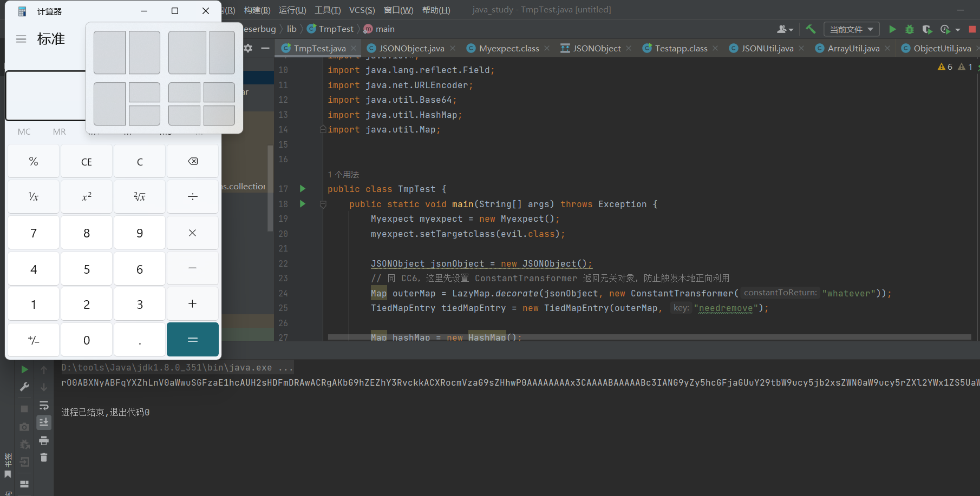Image resolution: width=980 pixels, height=496 pixels.
Task: Click the calculator percent key
Action: (34, 161)
